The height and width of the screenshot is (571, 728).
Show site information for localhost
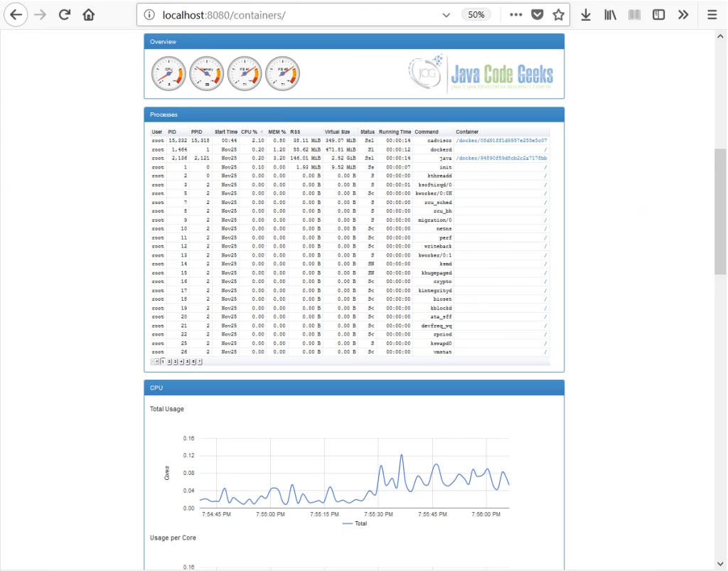(x=149, y=15)
